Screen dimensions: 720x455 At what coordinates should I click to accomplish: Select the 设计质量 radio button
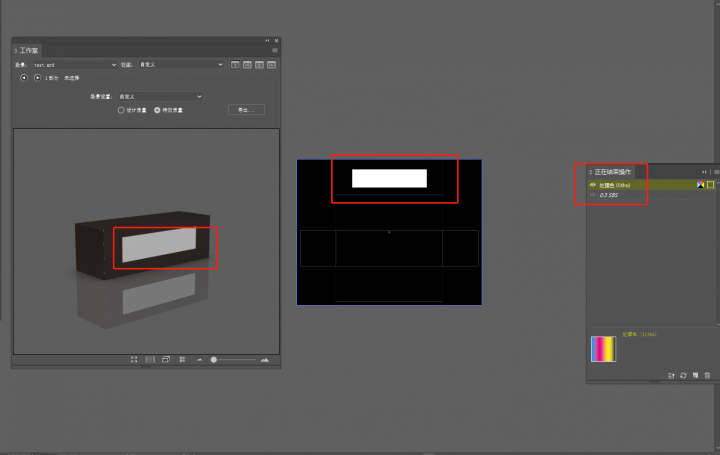122,110
